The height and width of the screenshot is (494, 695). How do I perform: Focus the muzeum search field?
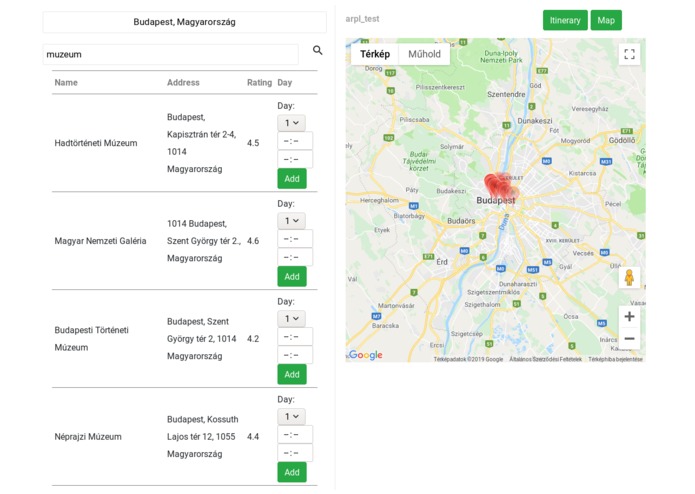click(x=171, y=54)
